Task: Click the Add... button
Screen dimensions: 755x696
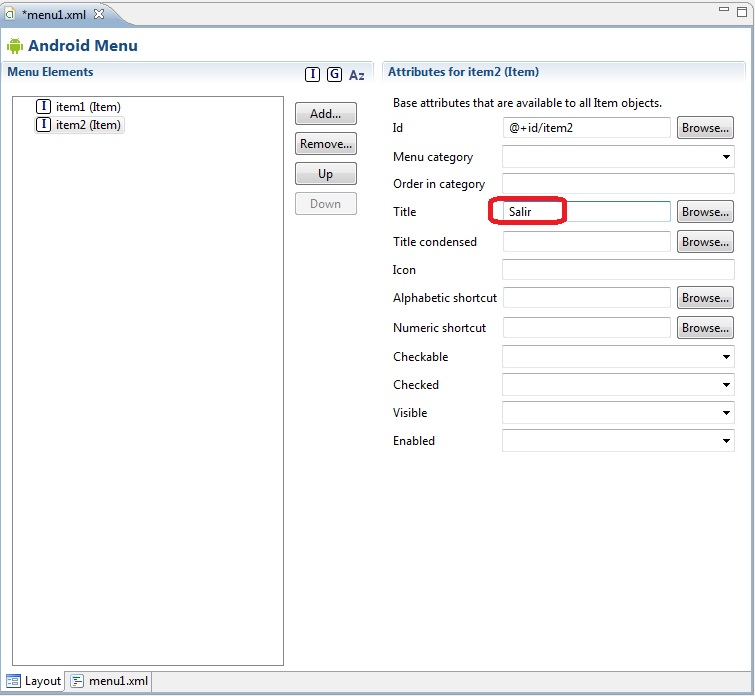Action: [x=325, y=114]
